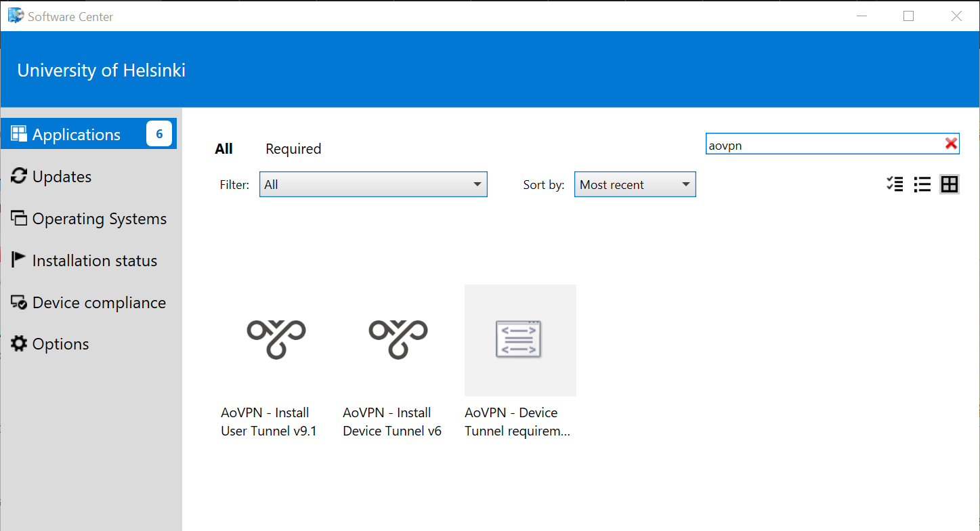
Task: Click the 'University of Helsinki' header text
Action: click(x=102, y=70)
